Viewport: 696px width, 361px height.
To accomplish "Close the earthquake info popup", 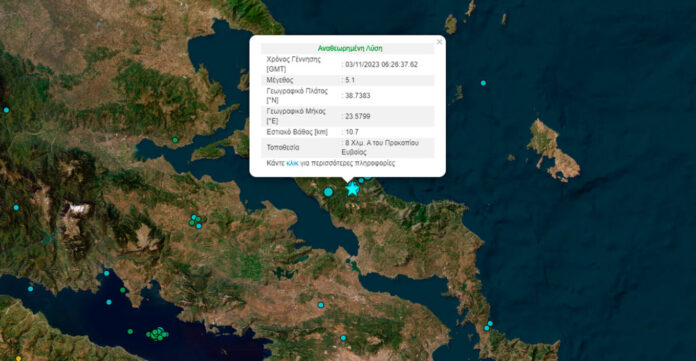I will (x=439, y=42).
